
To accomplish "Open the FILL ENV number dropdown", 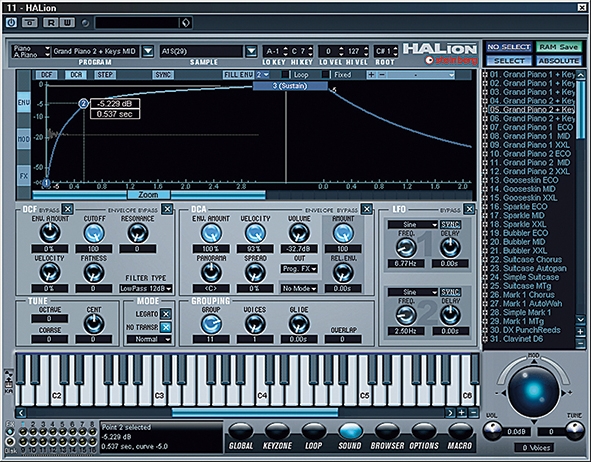I will coord(263,75).
